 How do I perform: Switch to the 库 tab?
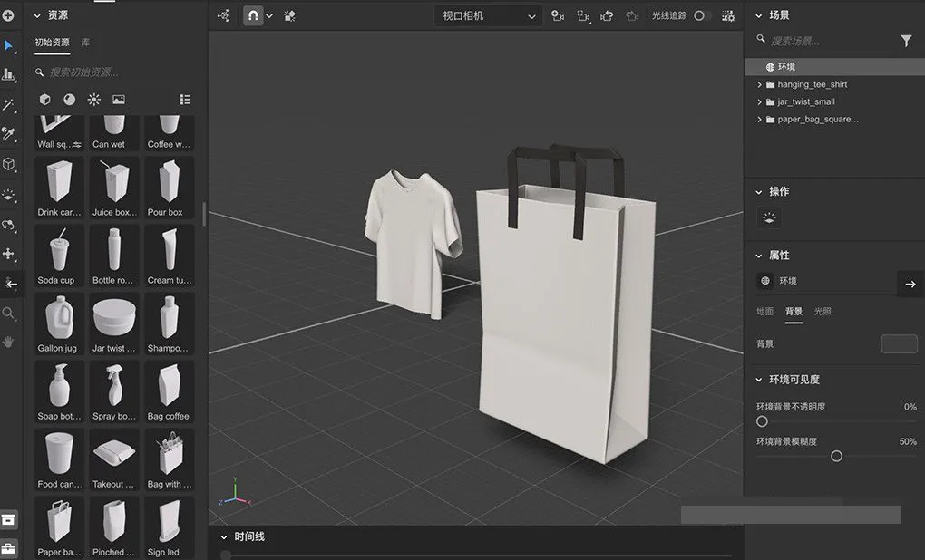[85, 43]
